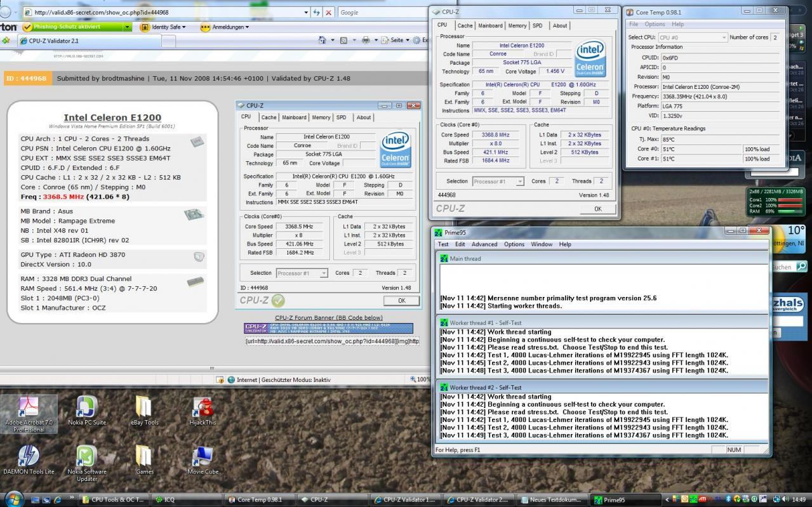Click the Print icon in browser toolbar
This screenshot has width=812, height=507.
(x=366, y=40)
